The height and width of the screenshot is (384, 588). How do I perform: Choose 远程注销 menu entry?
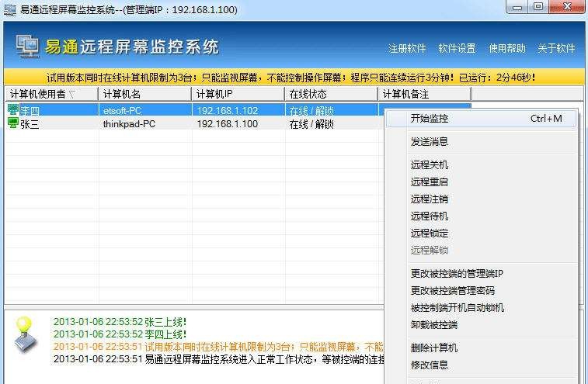click(x=481, y=199)
